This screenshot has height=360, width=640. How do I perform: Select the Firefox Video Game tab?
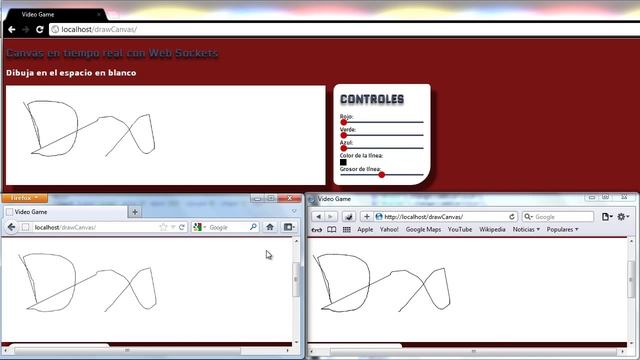[65, 212]
